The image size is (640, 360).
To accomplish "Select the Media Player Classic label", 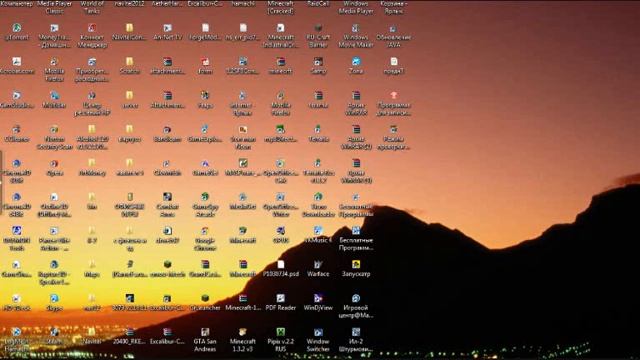I will click(54, 7).
